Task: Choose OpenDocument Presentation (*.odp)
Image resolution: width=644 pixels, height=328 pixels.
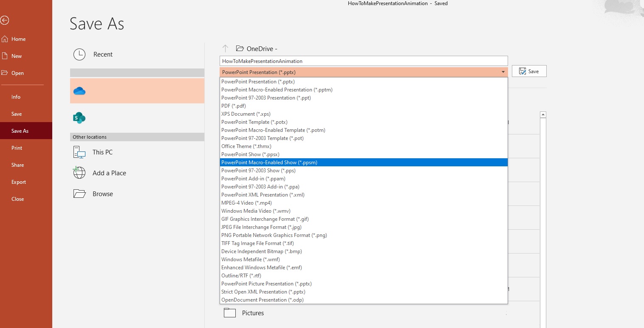Action: [364, 300]
